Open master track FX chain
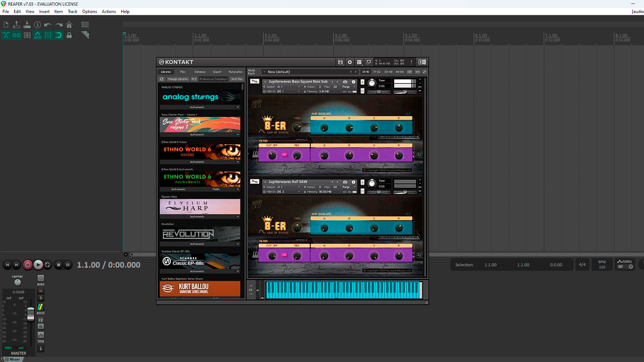This screenshot has height=362, width=644. [x=41, y=321]
